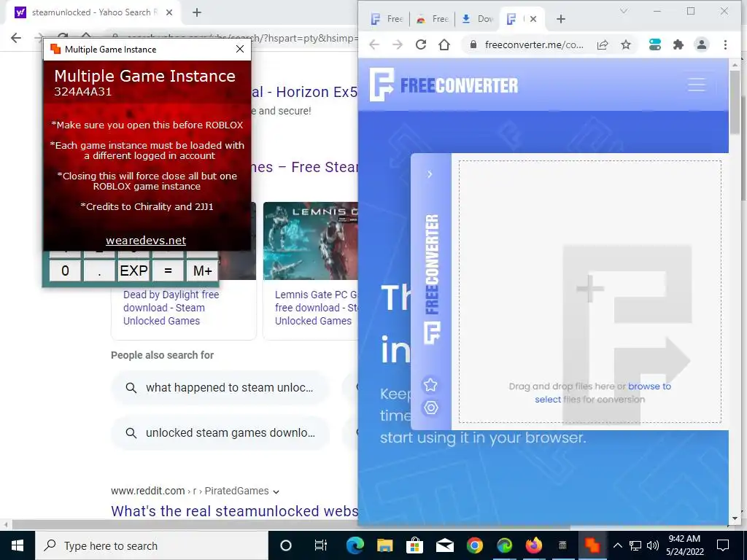This screenshot has width=747, height=560.
Task: Search 'unlocked steam games downlo...' suggestion
Action: point(220,433)
